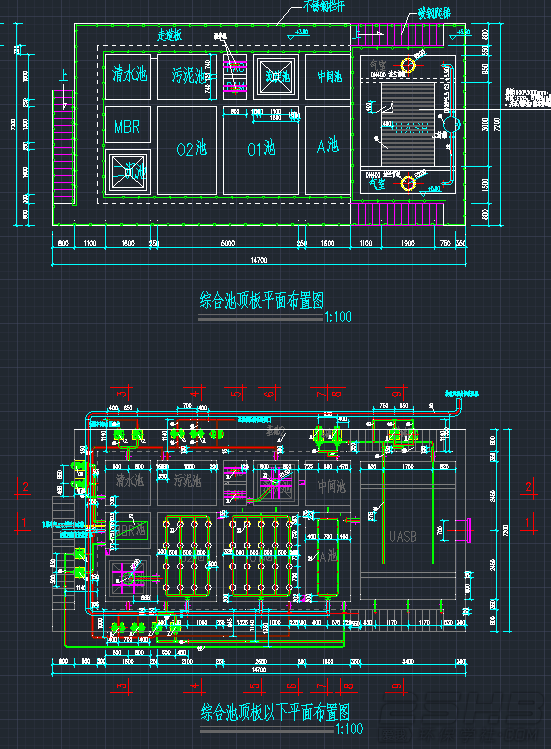Click the yellow manhole circle near cyan 气室
Screen dimensions: 551x749
pos(408,183)
